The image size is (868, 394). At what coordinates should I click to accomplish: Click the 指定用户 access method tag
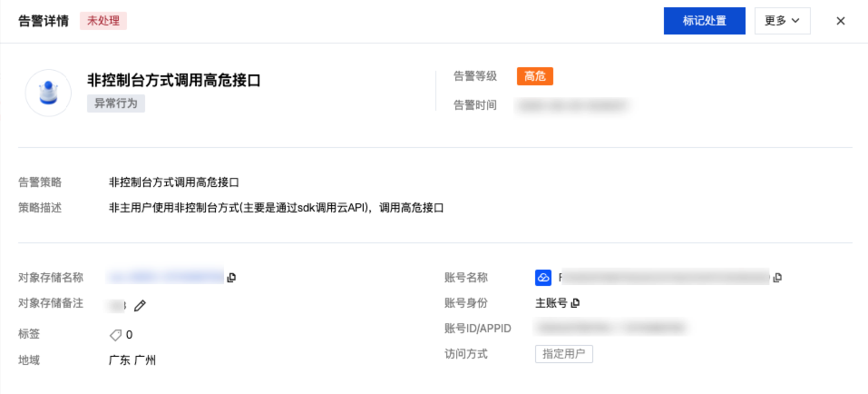pyautogui.click(x=563, y=354)
